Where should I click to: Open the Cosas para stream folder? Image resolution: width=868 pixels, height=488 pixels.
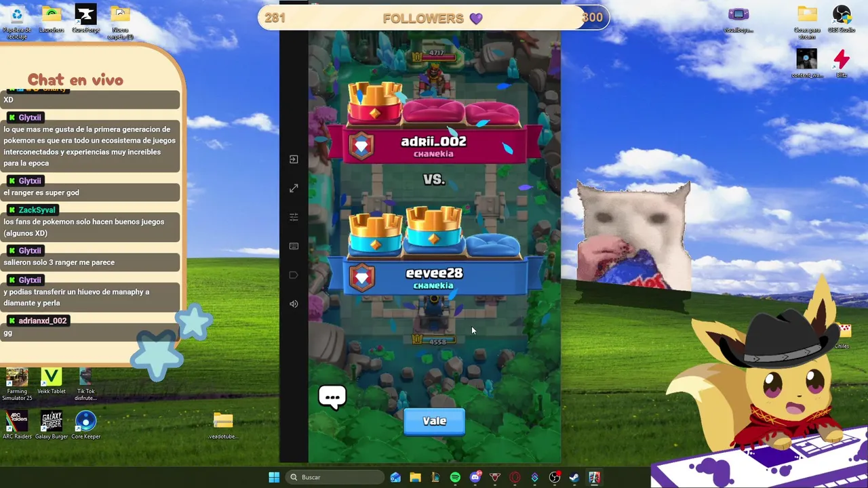807,22
